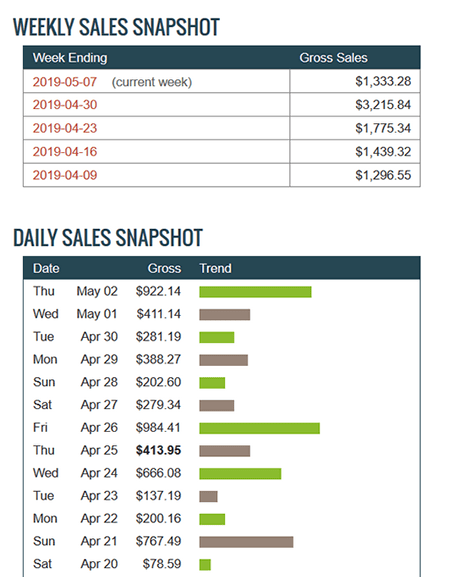Click the brown trend bar for May 01

coord(225,315)
